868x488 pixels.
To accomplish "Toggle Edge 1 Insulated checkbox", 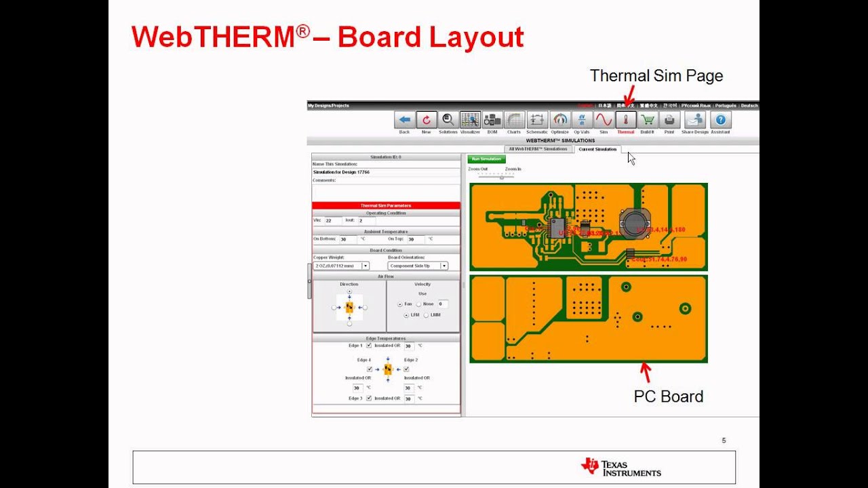I will point(369,346).
